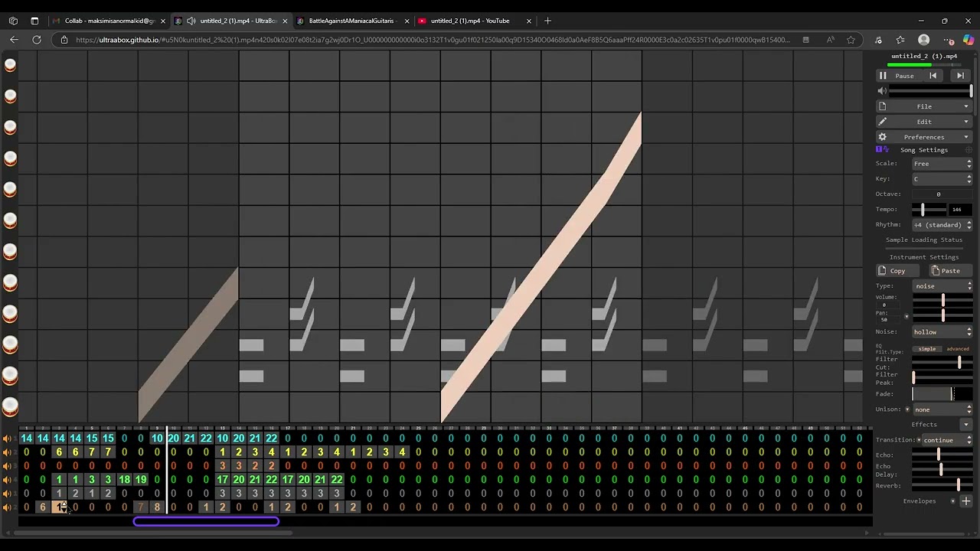
Task: Adjust the Tempo slider
Action: pos(929,210)
